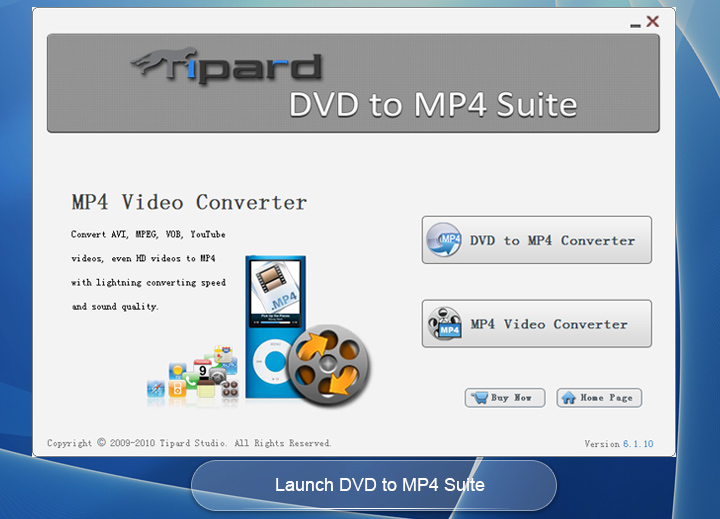Click the Tipard panther logo
The height and width of the screenshot is (519, 720).
tap(226, 65)
